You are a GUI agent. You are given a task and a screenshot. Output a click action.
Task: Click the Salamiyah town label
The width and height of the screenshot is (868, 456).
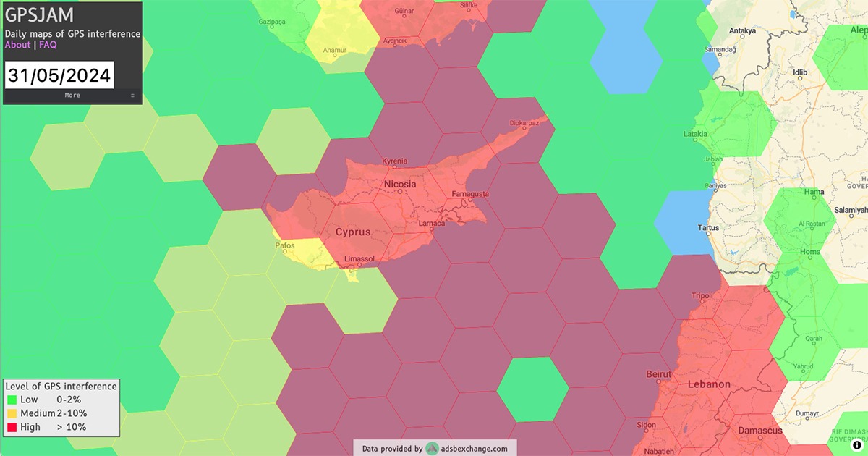click(850, 209)
